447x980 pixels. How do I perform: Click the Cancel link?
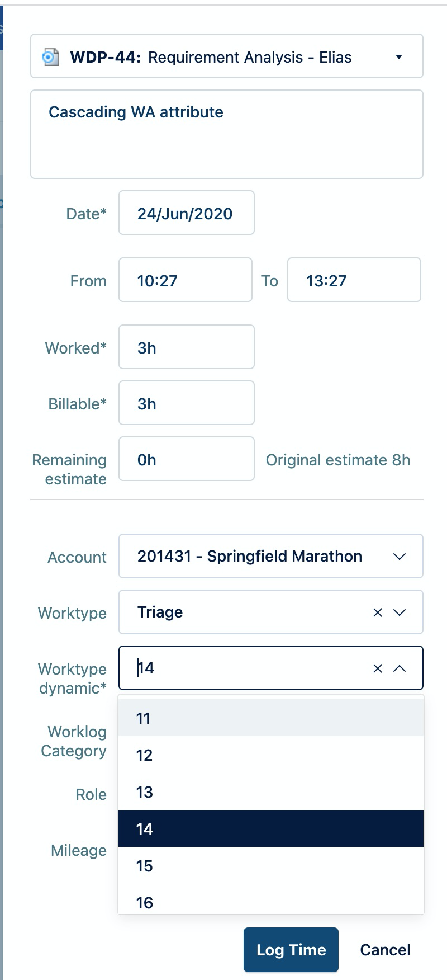coord(385,950)
